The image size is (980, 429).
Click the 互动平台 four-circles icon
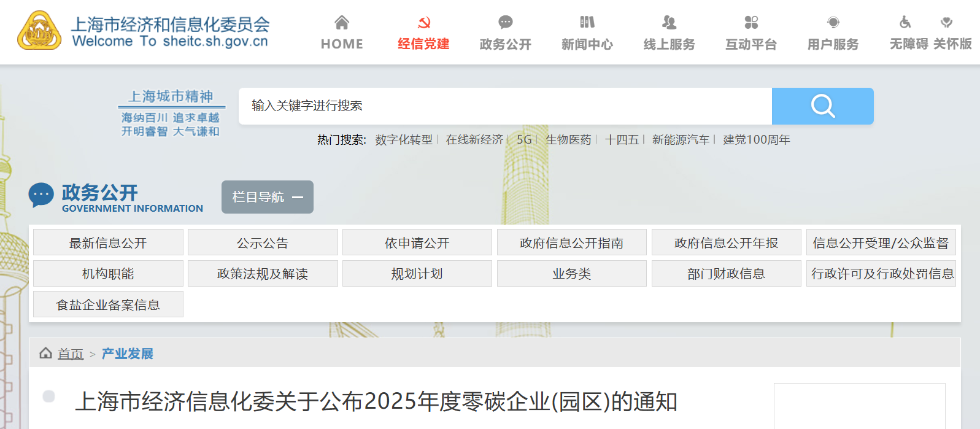[x=751, y=23]
